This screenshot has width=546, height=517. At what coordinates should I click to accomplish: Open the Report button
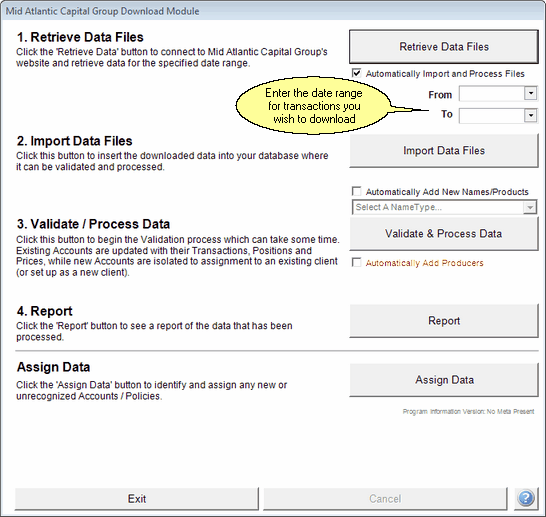444,321
